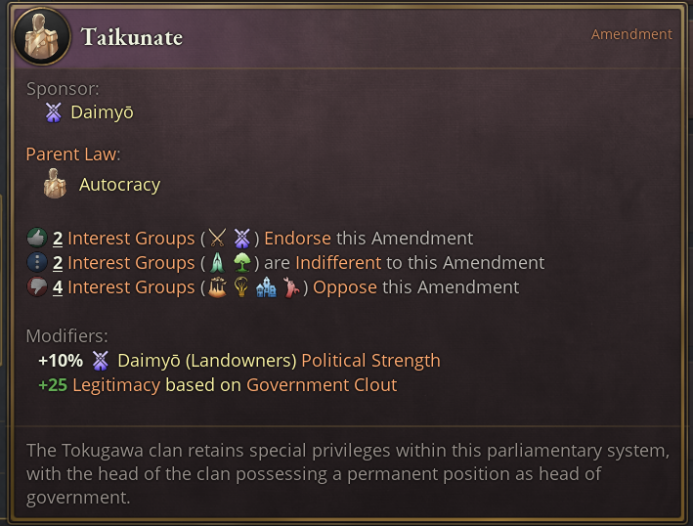
Task: Click the crossed swords interest group icon
Action: [217, 238]
